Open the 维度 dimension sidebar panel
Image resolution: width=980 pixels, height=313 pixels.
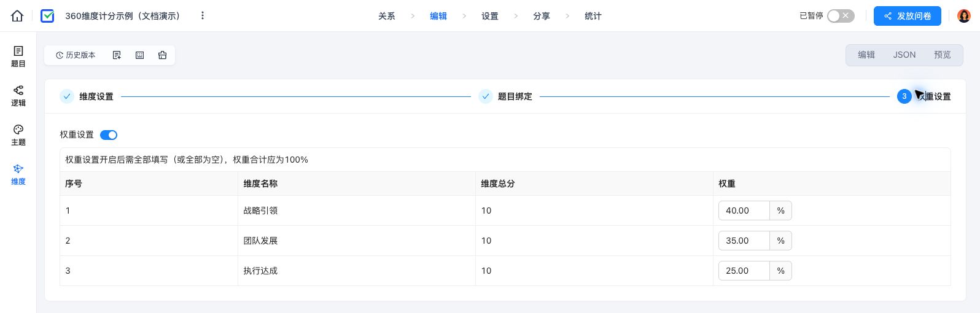click(x=18, y=174)
